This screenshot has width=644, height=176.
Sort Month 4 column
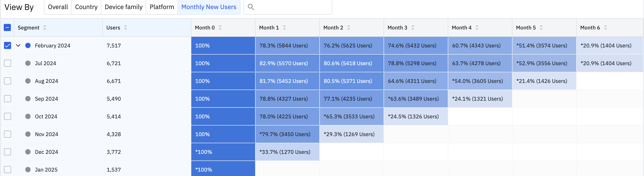(x=477, y=27)
